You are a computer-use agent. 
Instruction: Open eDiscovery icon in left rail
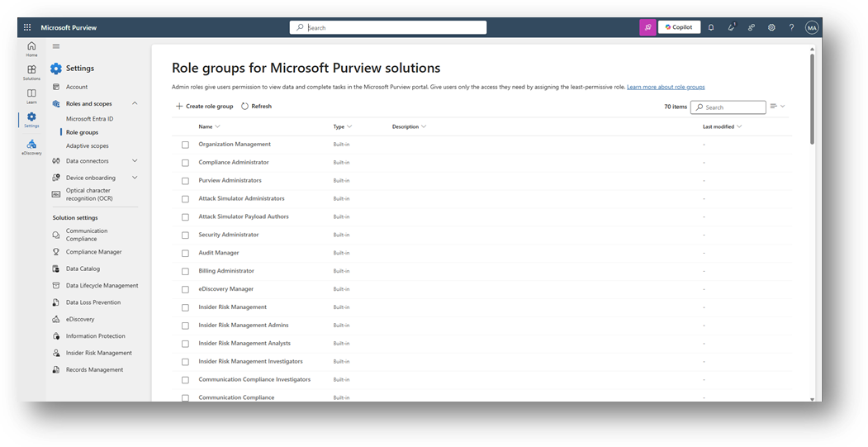pyautogui.click(x=31, y=146)
